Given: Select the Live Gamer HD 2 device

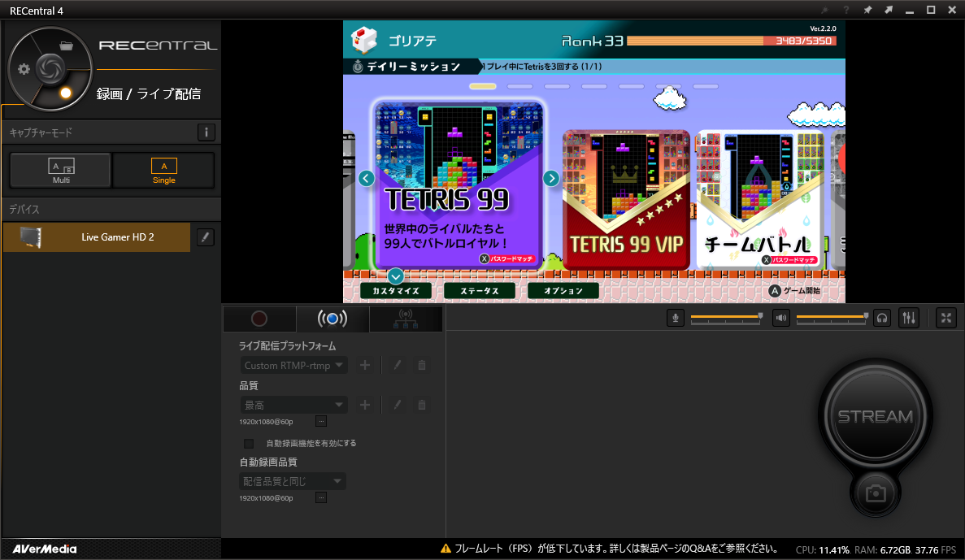Looking at the screenshot, I should [x=98, y=237].
